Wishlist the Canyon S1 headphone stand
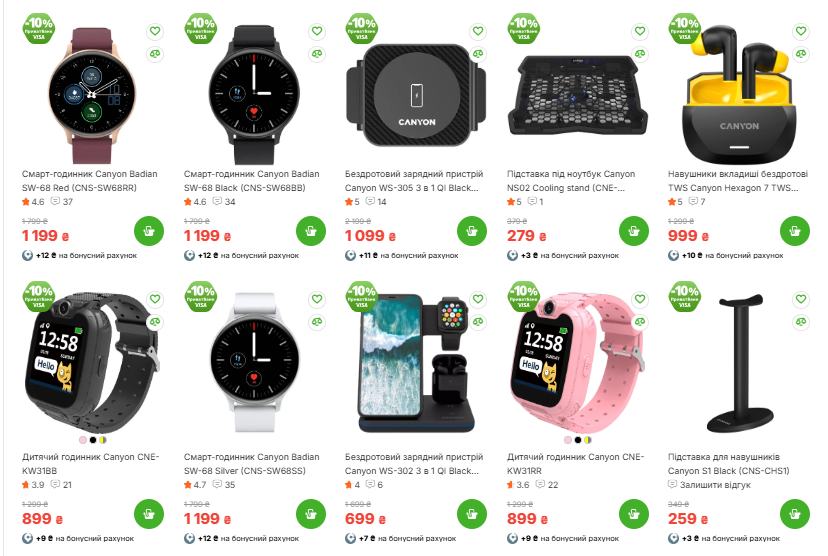 point(801,299)
